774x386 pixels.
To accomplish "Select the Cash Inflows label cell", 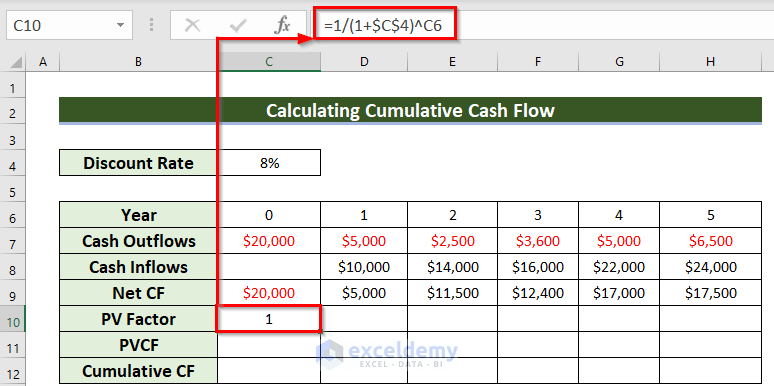I will point(138,267).
